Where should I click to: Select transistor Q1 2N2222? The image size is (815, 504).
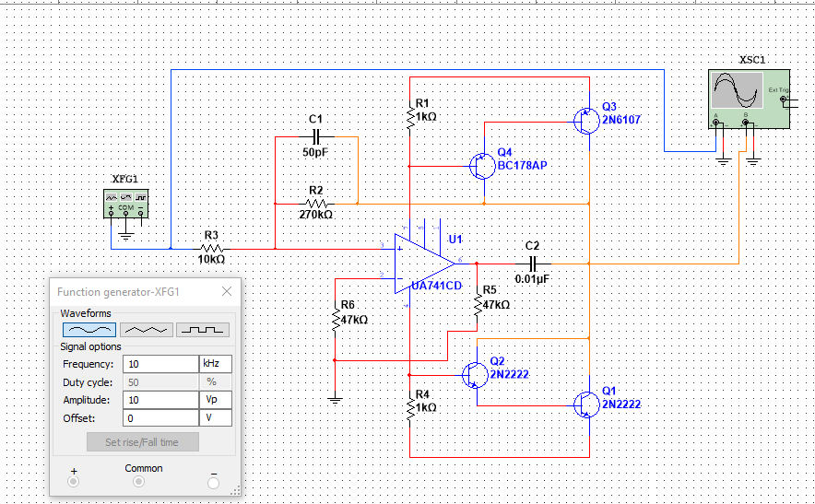586,404
